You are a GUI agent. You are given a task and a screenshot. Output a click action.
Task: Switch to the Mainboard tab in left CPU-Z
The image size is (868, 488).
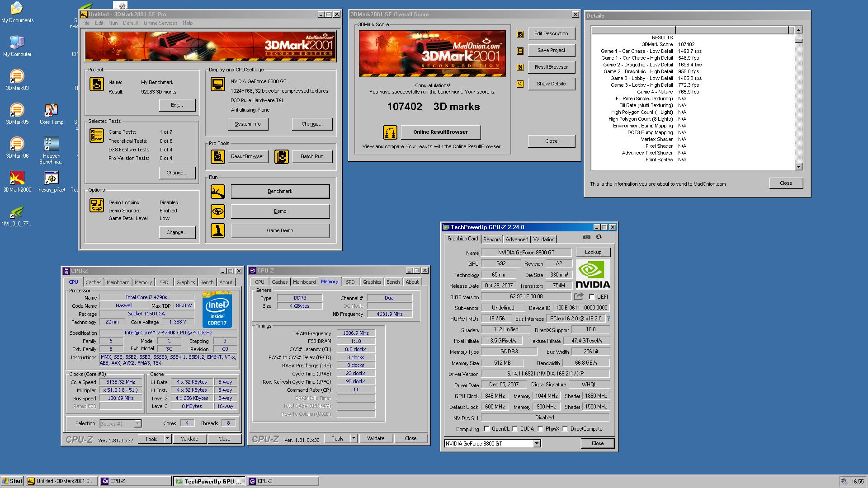point(118,282)
